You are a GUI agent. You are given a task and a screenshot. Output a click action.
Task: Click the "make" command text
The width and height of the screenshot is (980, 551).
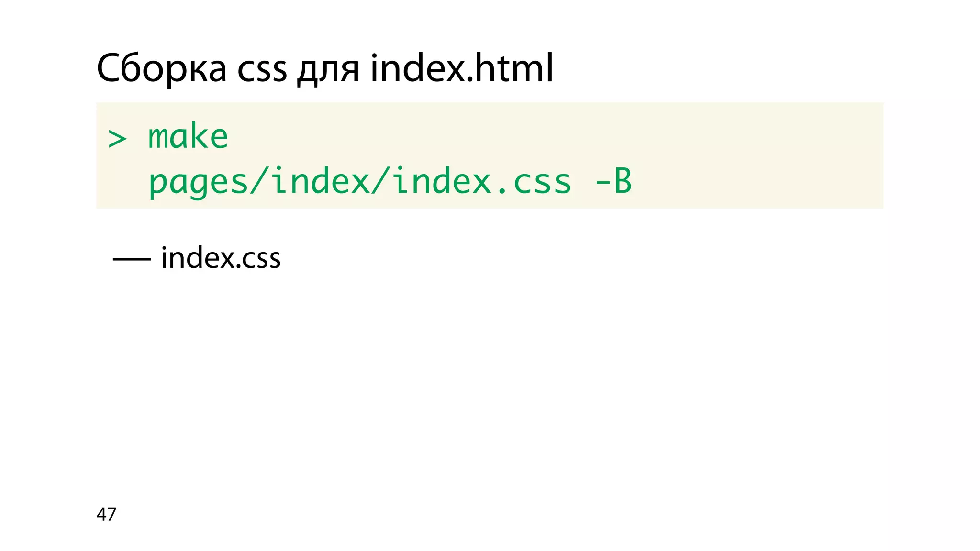coord(188,136)
